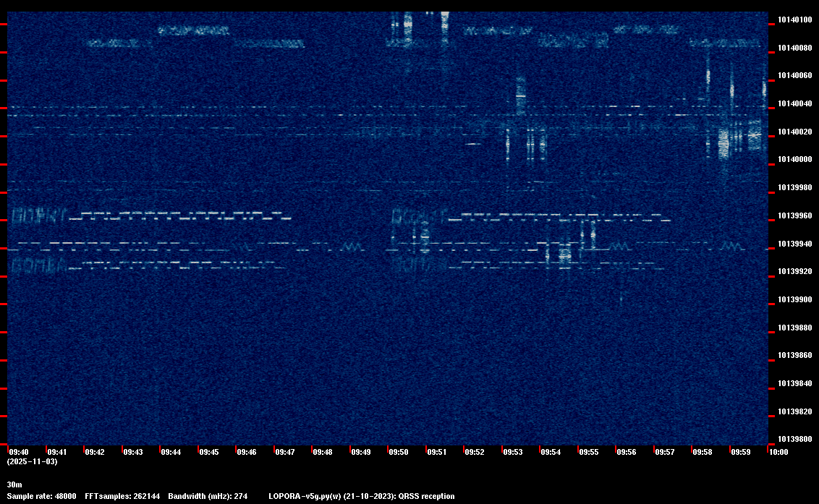Viewport: 819px width, 504px height.
Task: Click the 10139980 frequency label
Action: pyautogui.click(x=795, y=187)
